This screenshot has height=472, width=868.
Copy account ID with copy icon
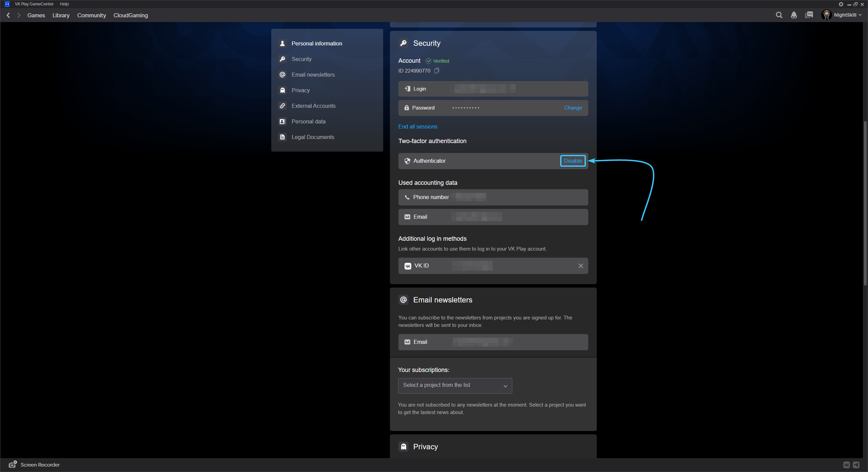tap(437, 71)
